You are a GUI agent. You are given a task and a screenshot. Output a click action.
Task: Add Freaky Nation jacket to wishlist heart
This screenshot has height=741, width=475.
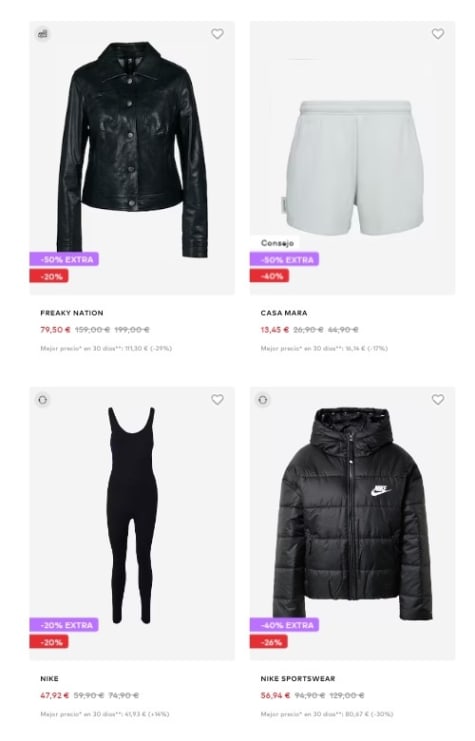[x=217, y=34]
